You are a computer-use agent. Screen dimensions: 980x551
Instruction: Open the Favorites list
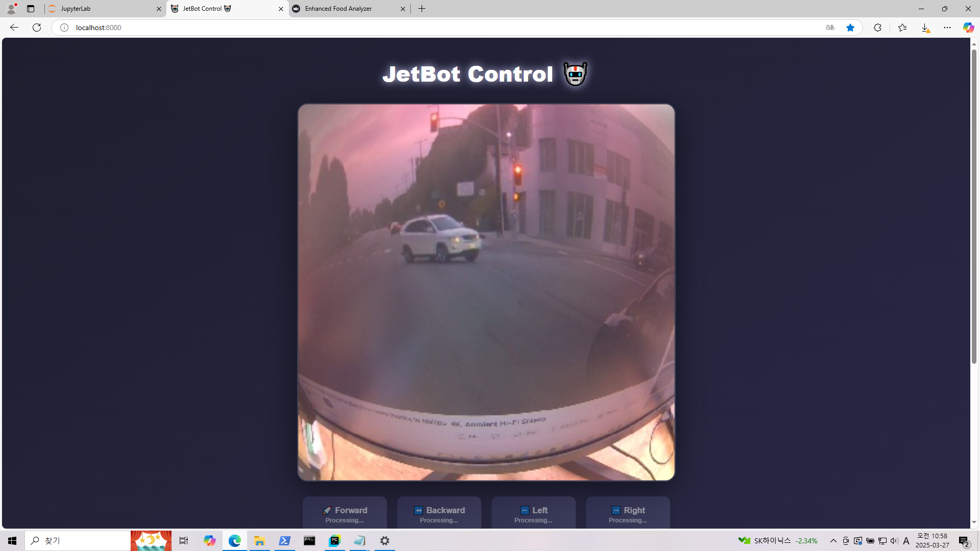click(902, 28)
